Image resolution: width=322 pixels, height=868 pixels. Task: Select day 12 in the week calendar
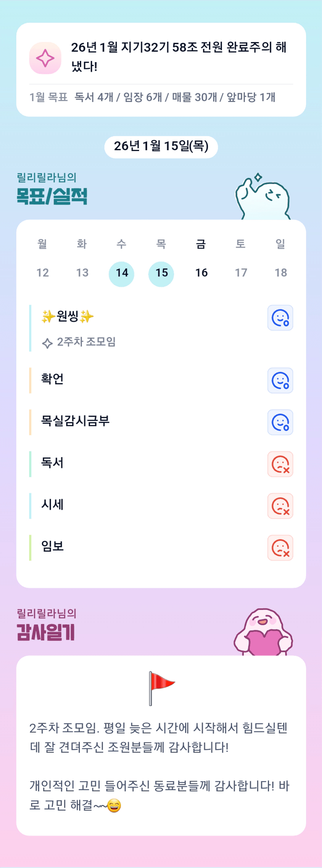tap(42, 273)
